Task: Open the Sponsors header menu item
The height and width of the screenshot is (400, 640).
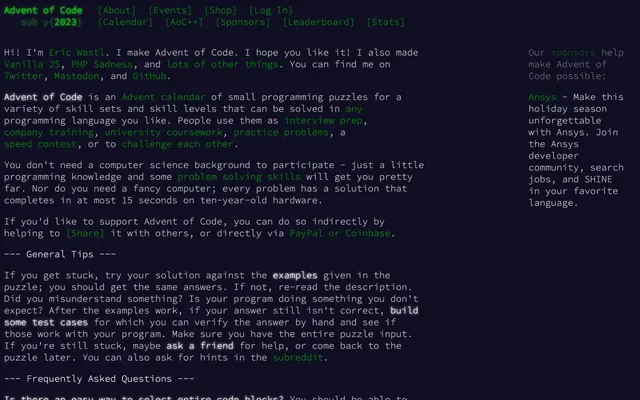Action: click(243, 21)
